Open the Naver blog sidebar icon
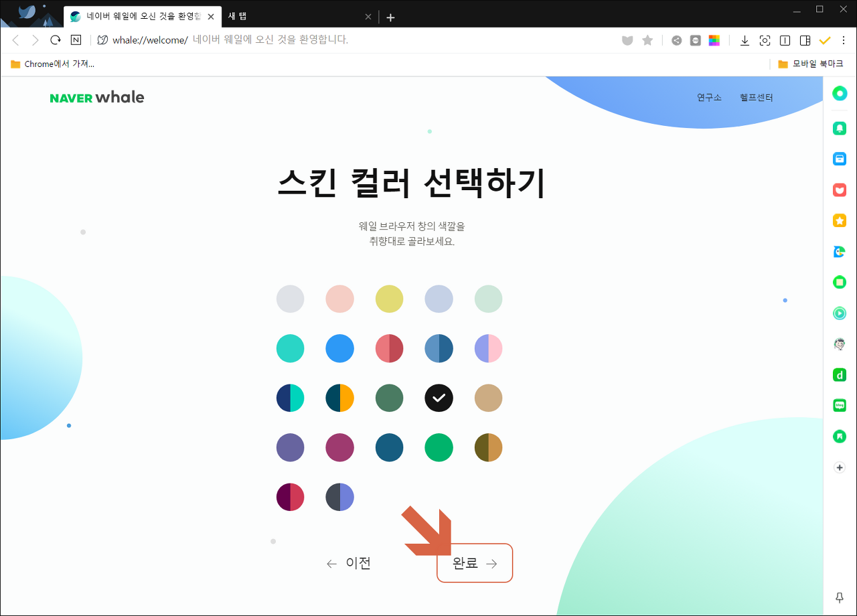 (x=840, y=406)
